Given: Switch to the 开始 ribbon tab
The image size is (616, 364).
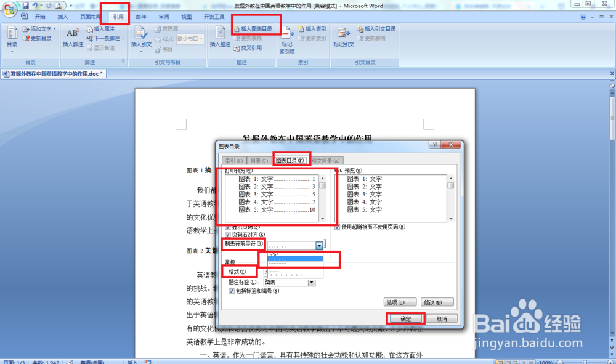Looking at the screenshot, I should tap(40, 17).
